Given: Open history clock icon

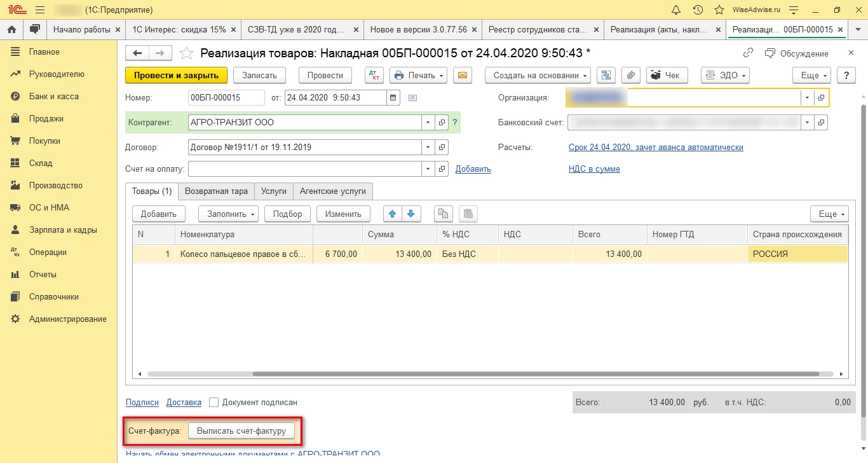Looking at the screenshot, I should pyautogui.click(x=698, y=10).
